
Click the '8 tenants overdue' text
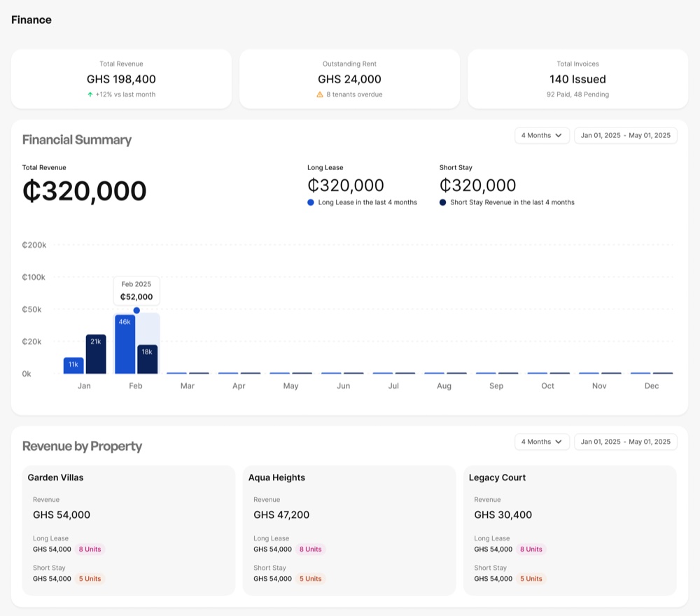(354, 94)
